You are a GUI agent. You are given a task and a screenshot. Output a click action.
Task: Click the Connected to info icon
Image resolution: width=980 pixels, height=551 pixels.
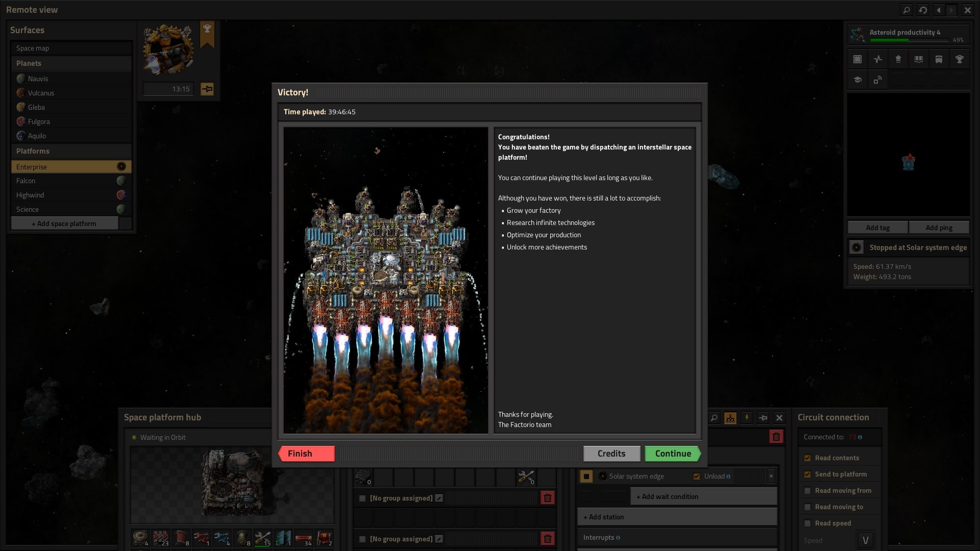860,437
